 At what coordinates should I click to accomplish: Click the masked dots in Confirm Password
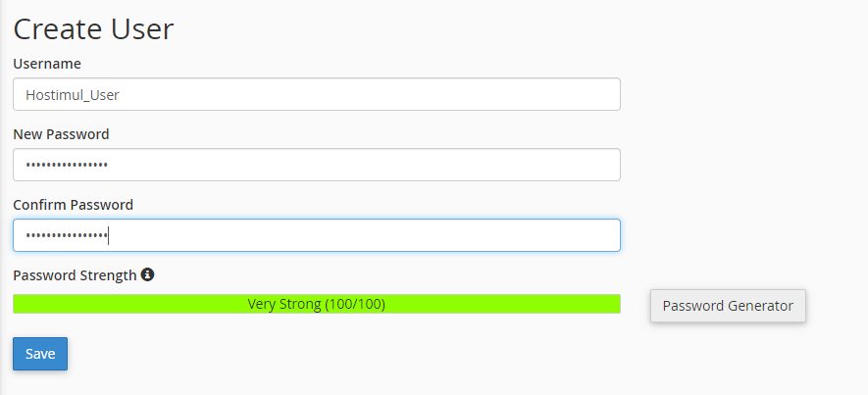[67, 235]
